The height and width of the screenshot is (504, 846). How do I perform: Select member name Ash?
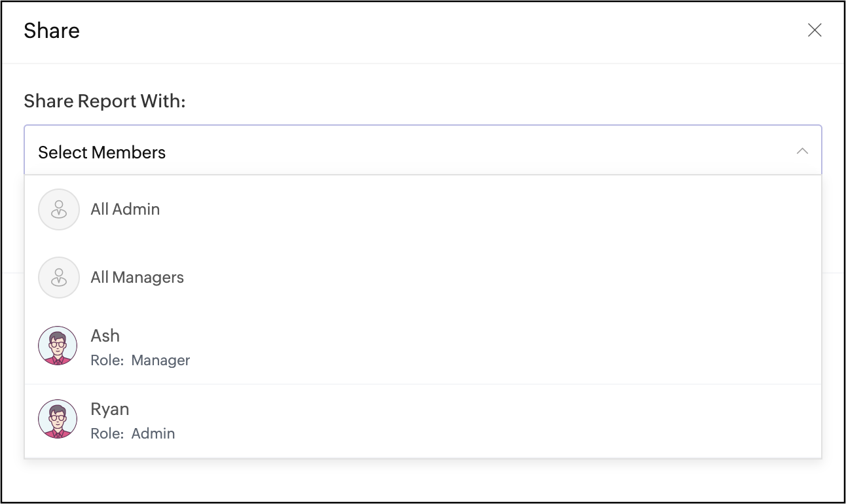coord(105,336)
